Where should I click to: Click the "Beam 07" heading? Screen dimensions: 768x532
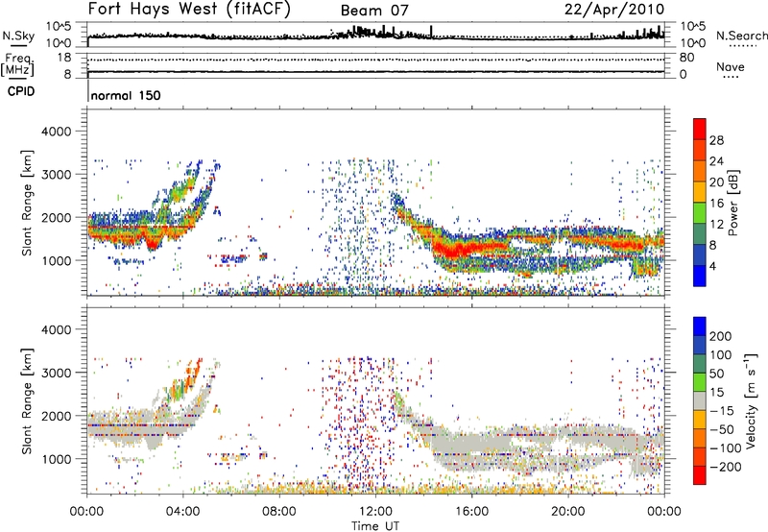tap(374, 11)
